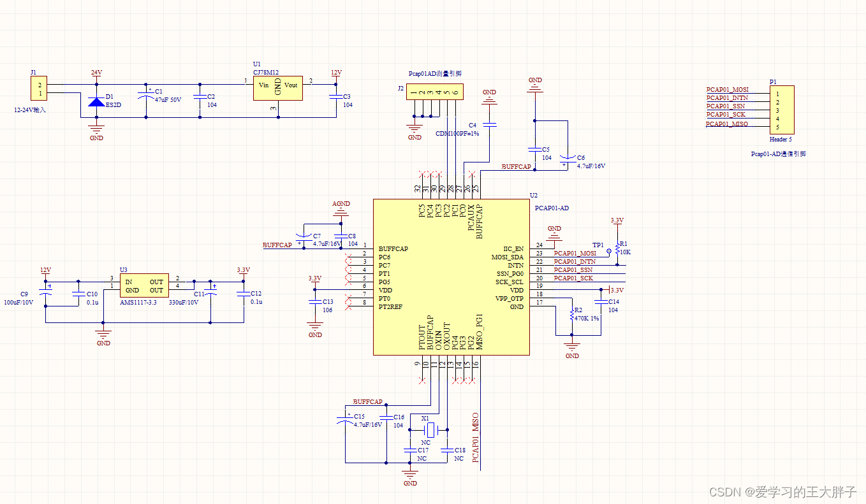Select capacitor C13 106 symbol
Image resolution: width=866 pixels, height=504 pixels.
point(314,301)
